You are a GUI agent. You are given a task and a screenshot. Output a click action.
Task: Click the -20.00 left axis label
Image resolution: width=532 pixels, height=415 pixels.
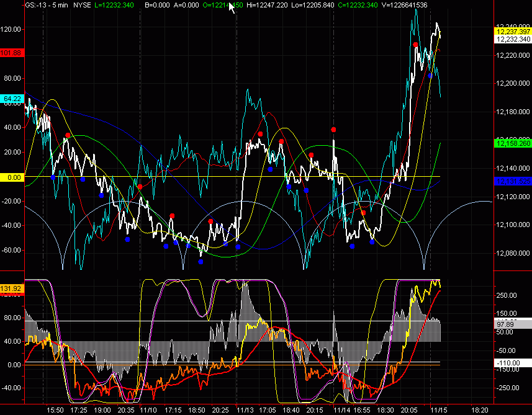11,202
